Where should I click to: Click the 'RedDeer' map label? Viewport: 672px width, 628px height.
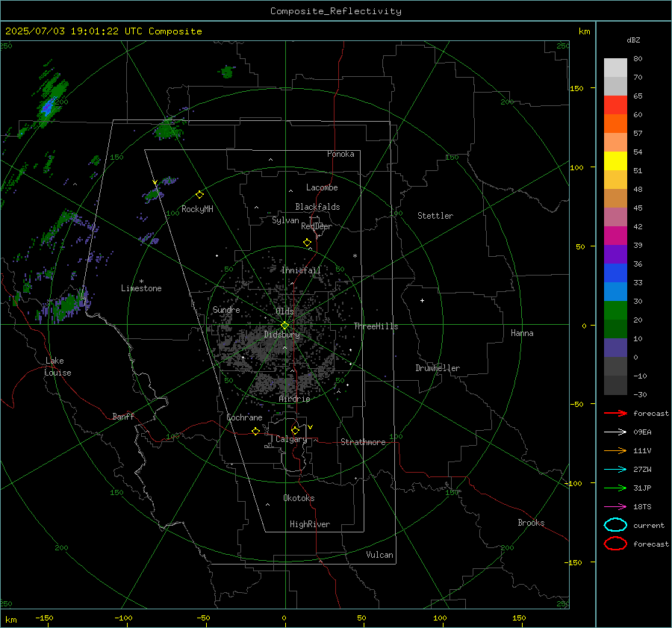point(317,226)
